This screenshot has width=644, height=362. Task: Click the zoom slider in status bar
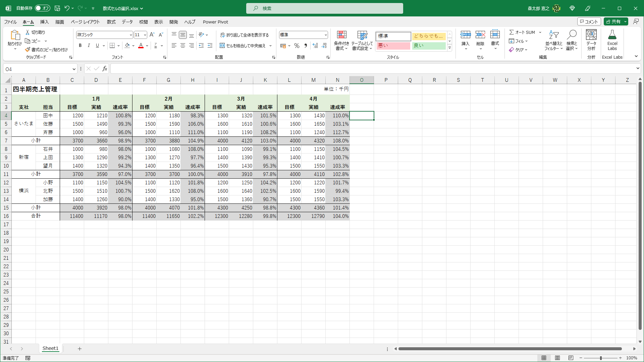[x=600, y=358]
